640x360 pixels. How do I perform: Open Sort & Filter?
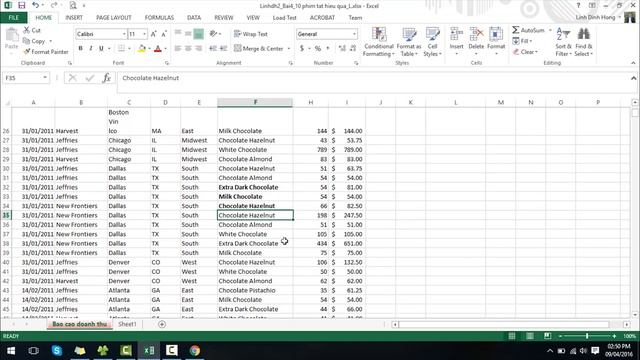[563, 42]
